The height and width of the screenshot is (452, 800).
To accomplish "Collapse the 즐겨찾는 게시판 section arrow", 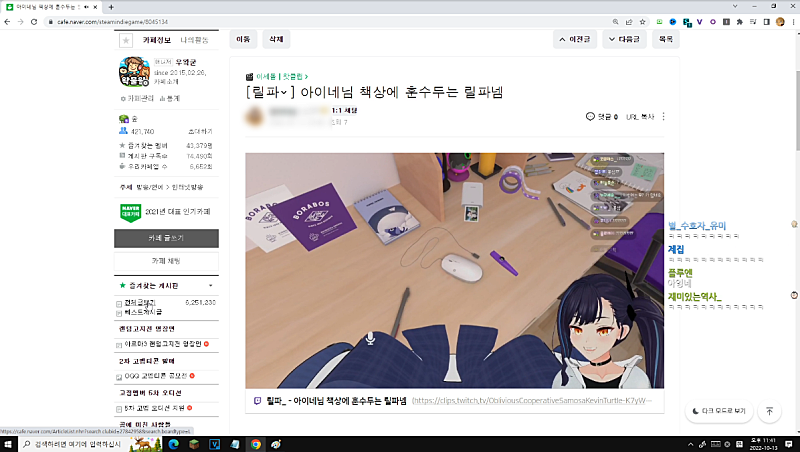I will (x=211, y=286).
